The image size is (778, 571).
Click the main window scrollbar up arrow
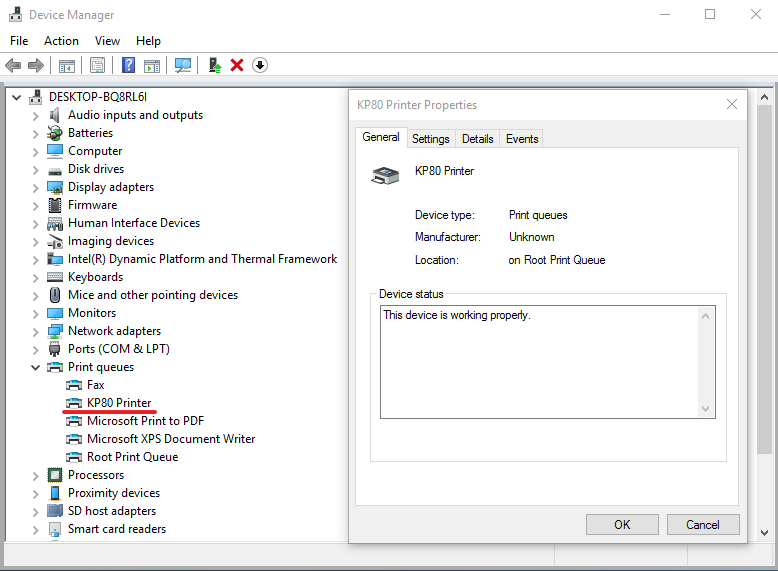764,97
